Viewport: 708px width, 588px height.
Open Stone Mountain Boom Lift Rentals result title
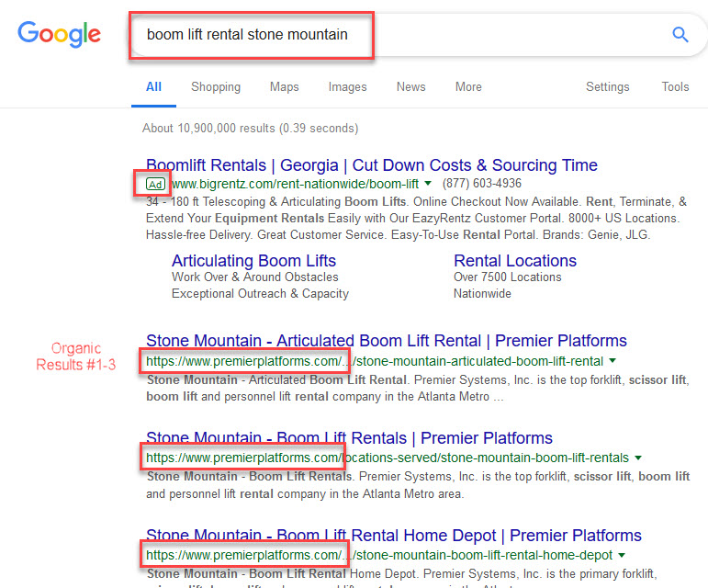tap(349, 438)
